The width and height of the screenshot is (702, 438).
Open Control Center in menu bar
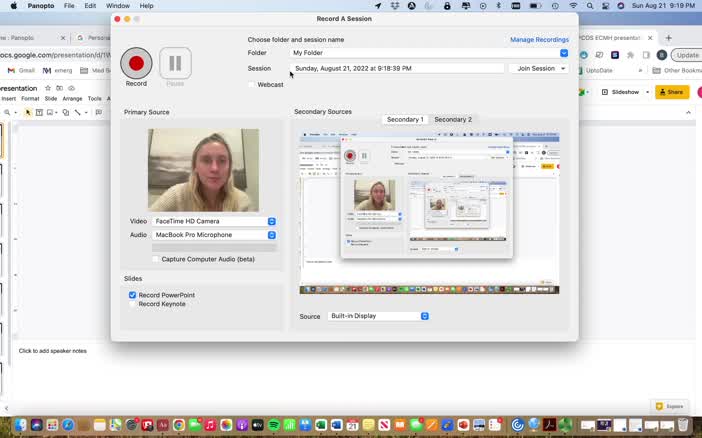(605, 6)
